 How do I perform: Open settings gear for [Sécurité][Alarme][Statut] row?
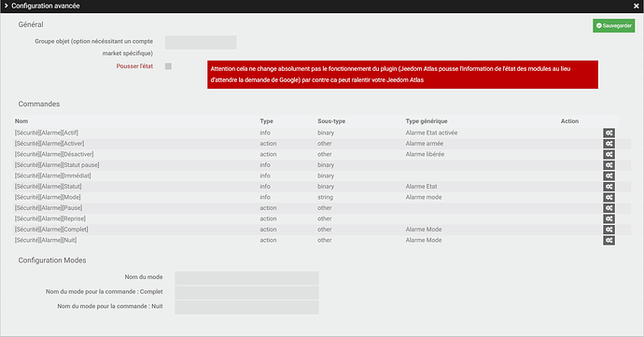pyautogui.click(x=609, y=187)
